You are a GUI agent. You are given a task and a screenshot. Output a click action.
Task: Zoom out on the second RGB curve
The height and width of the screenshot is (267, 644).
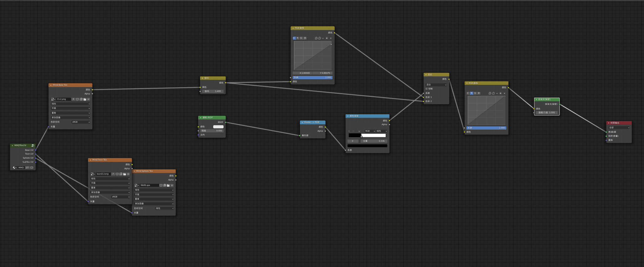click(x=493, y=93)
